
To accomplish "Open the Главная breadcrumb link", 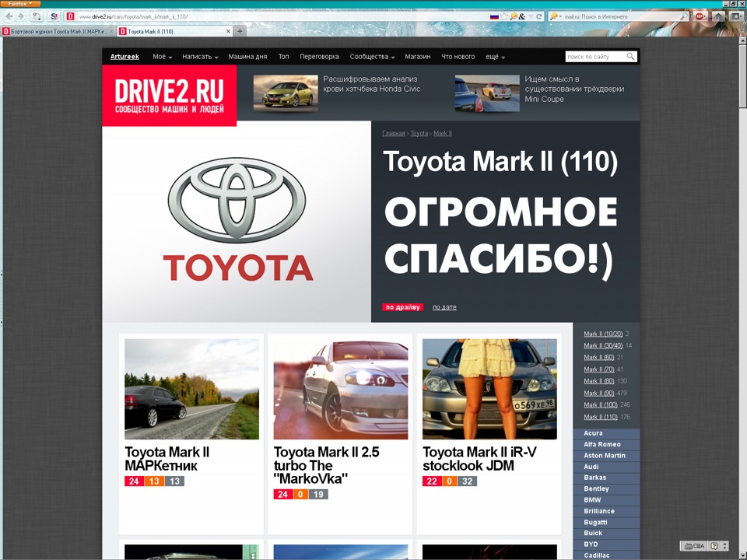I will coord(393,133).
